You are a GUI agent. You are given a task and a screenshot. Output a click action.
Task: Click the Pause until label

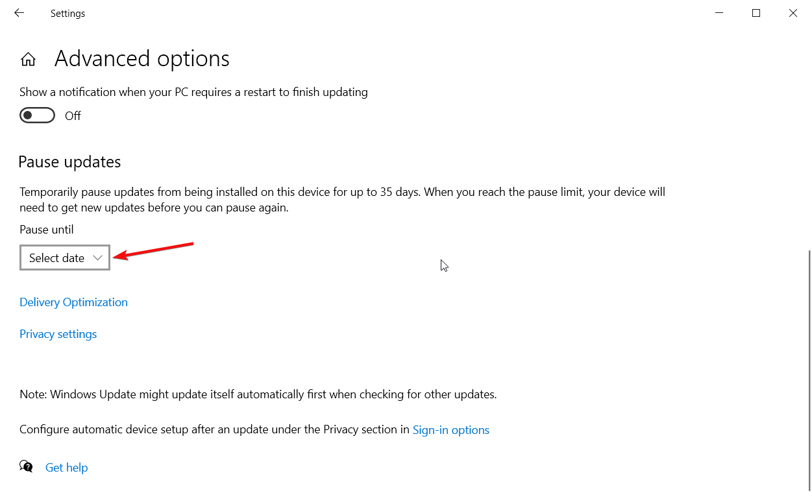(x=46, y=230)
